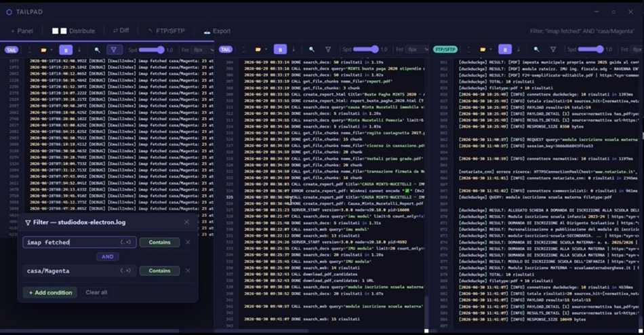
Task: Pause tailing in the left panel
Action: [x=66, y=50]
